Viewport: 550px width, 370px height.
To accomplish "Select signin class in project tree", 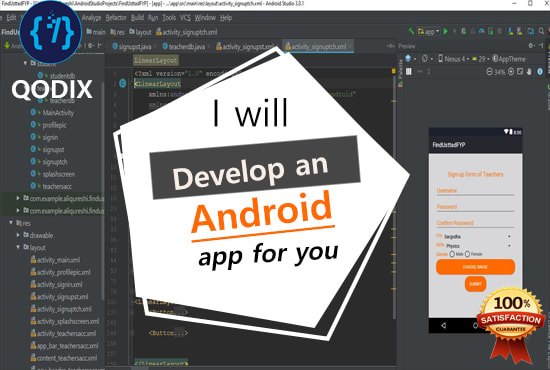I will [45, 137].
